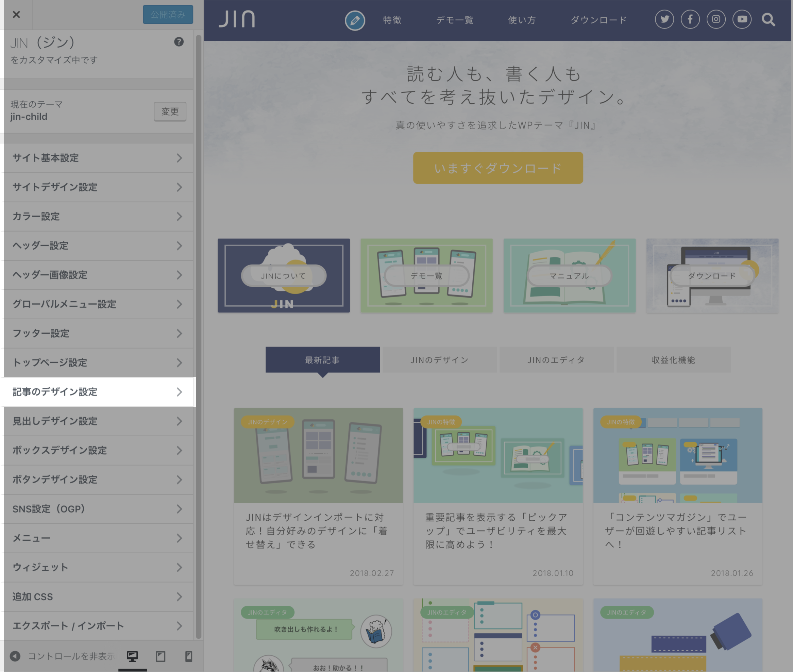Close the customizer with the X icon

pos(16,15)
